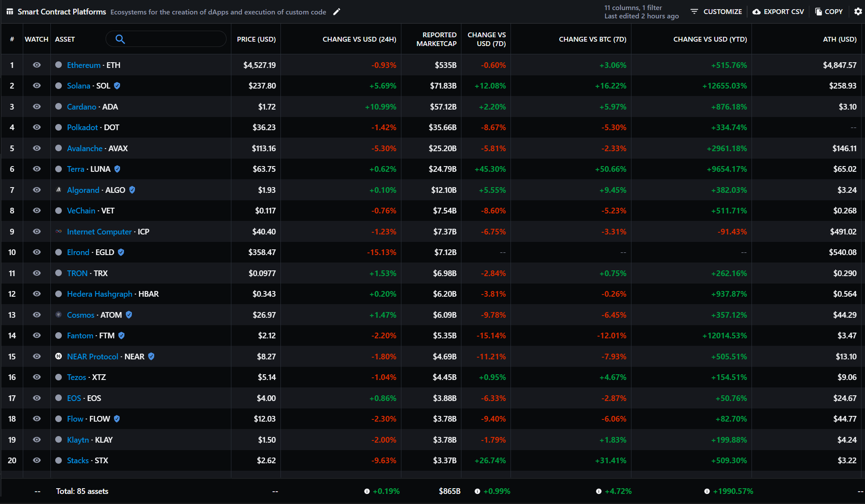Toggle the watch eye for Avalanche

[37, 148]
